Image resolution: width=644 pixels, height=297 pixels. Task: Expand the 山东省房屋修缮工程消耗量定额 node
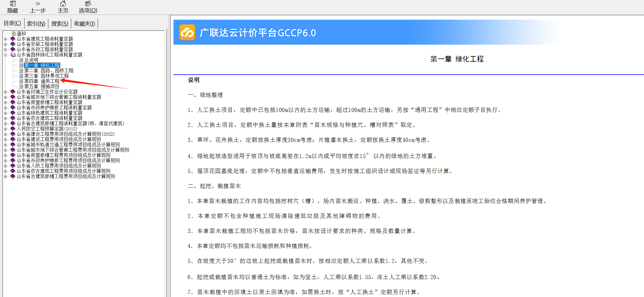coord(5,103)
